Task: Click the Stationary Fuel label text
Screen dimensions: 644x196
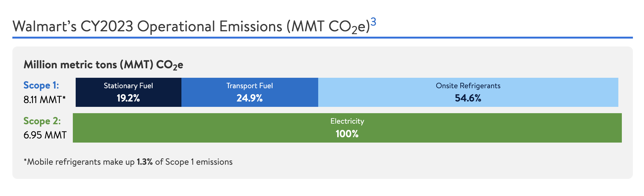Action: pyautogui.click(x=128, y=86)
